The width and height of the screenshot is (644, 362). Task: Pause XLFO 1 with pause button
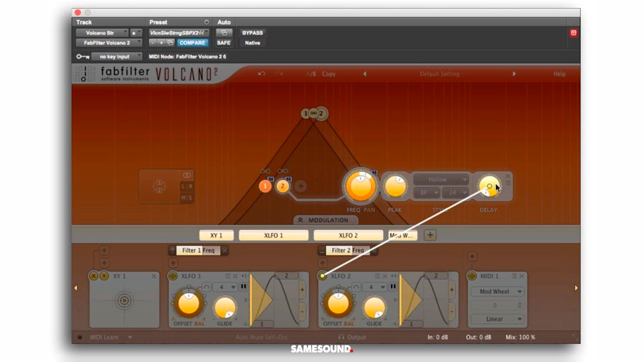[x=244, y=287]
